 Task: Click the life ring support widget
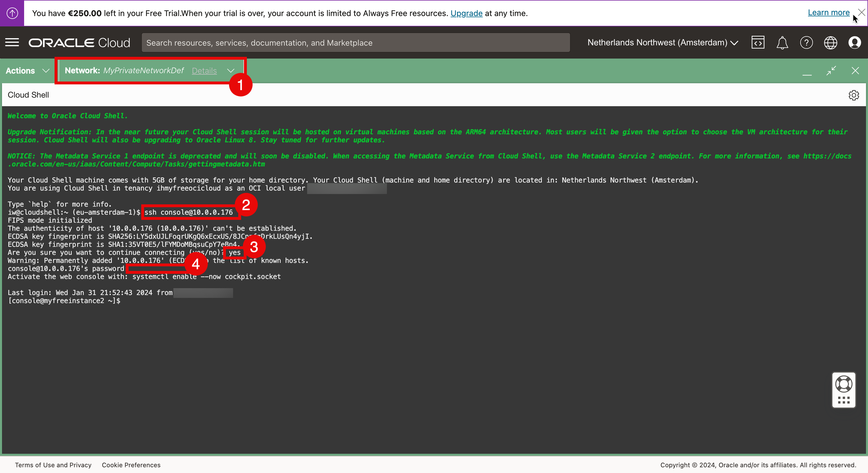[844, 384]
